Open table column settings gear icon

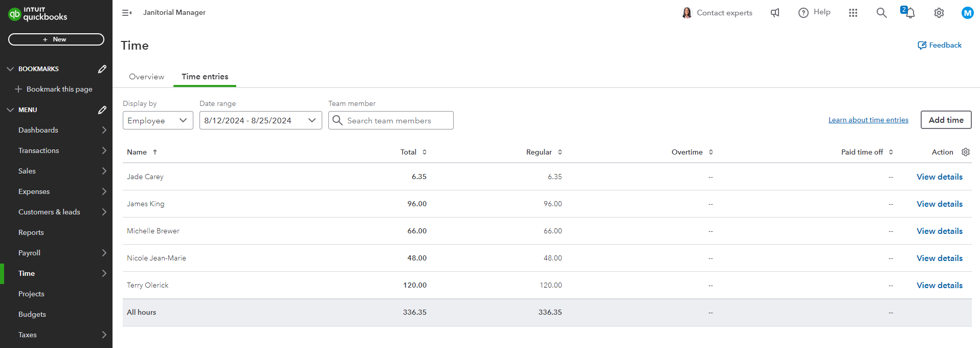click(965, 152)
